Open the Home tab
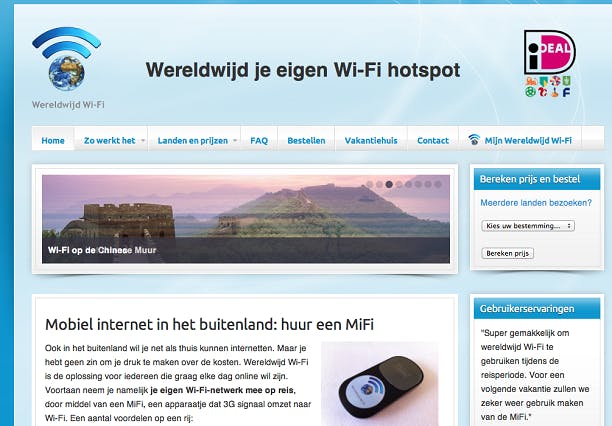 (53, 141)
